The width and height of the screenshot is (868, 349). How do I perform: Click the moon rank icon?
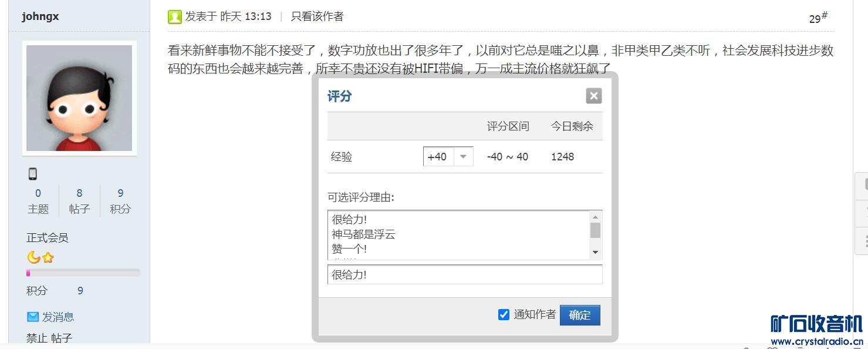coord(33,257)
